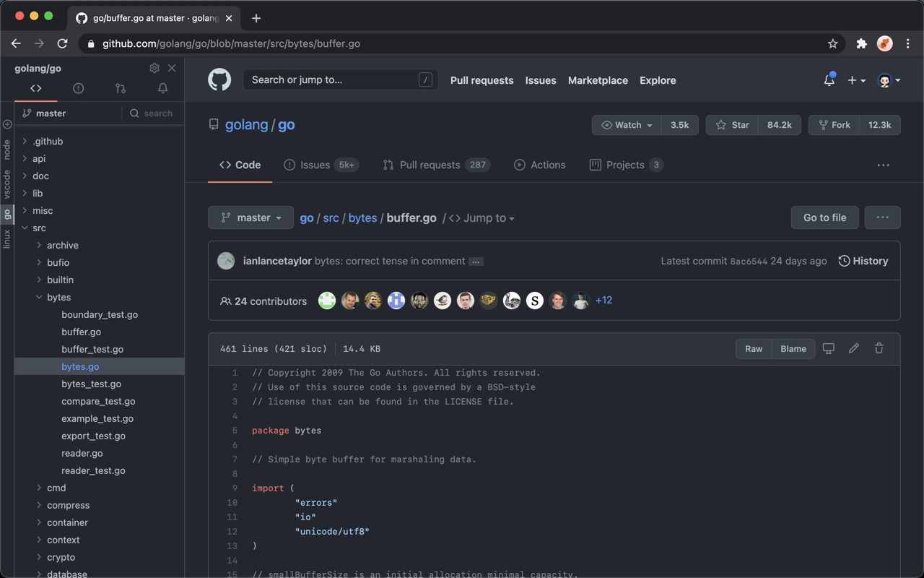Screen dimensions: 924x578
Task: Click the Octotree add pinned repo icon
Action: 7,124
